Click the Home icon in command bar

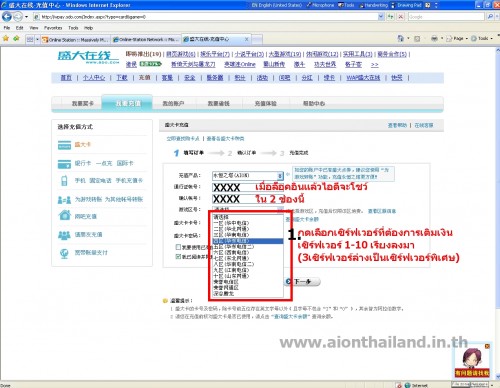[x=400, y=39]
